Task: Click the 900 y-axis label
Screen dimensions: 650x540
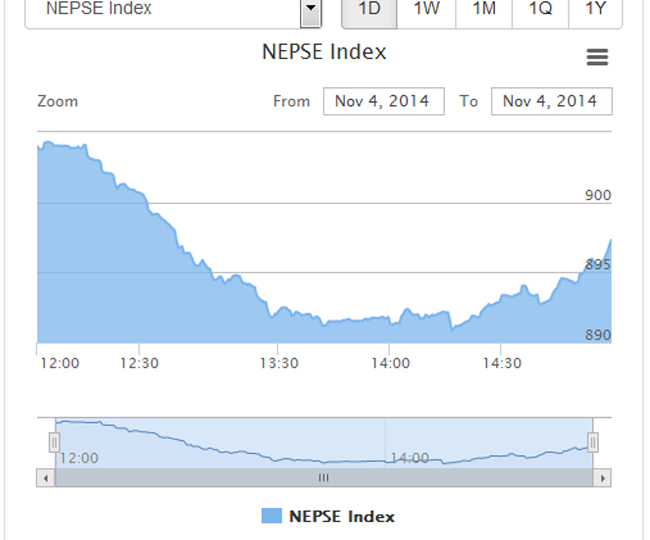Action: click(x=598, y=195)
